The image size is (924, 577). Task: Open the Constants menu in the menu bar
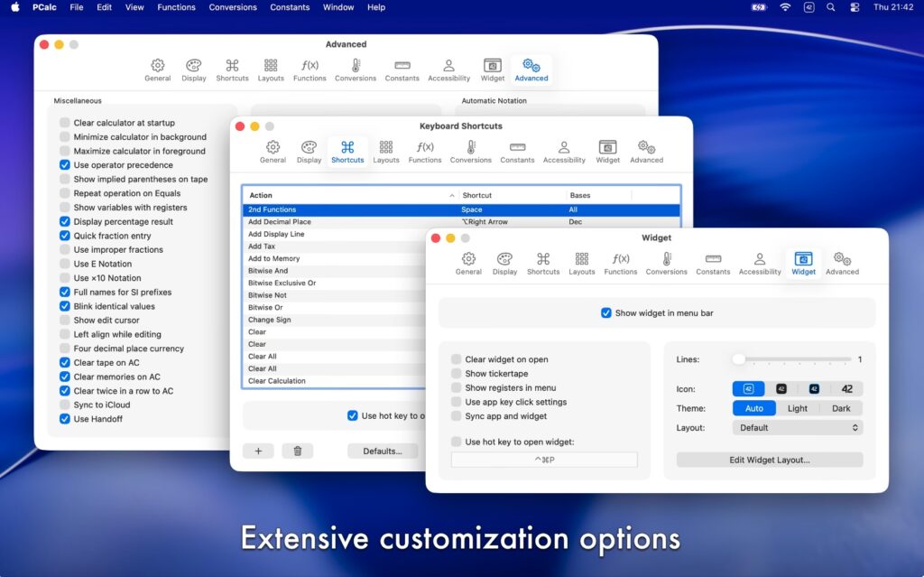tap(290, 7)
